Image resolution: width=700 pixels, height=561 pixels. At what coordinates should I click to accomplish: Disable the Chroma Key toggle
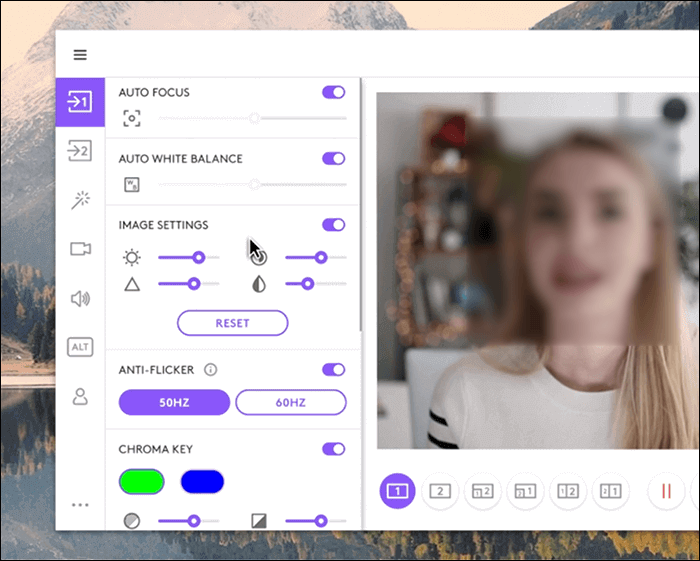[x=334, y=449]
